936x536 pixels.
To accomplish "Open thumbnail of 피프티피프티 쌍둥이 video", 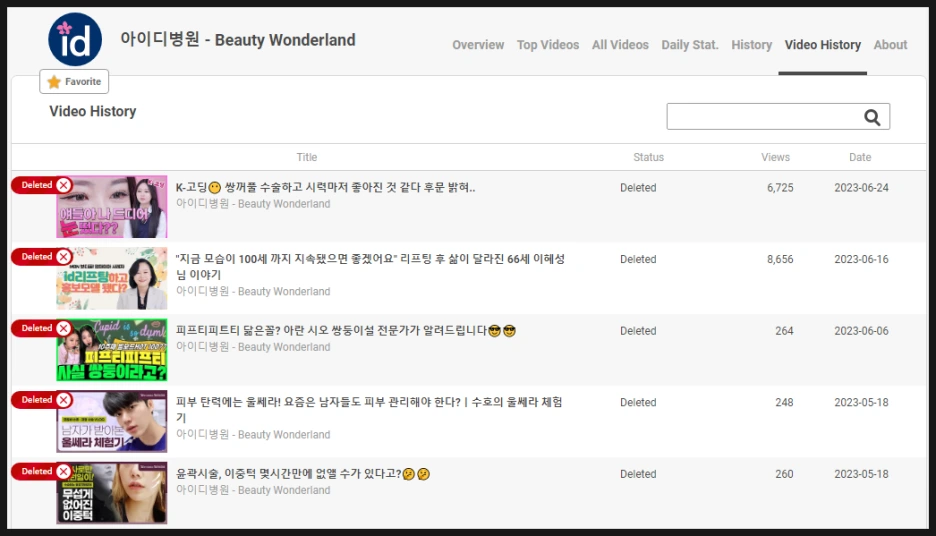I will 112,350.
